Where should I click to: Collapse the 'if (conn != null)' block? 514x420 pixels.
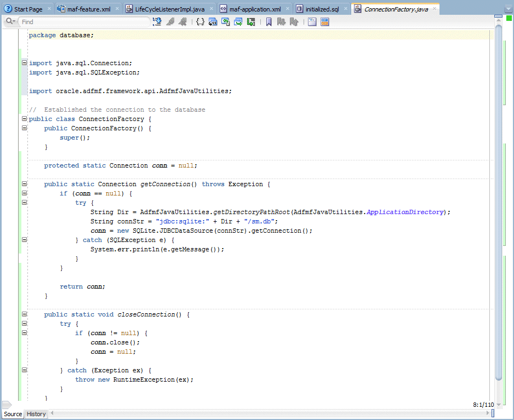click(24, 332)
